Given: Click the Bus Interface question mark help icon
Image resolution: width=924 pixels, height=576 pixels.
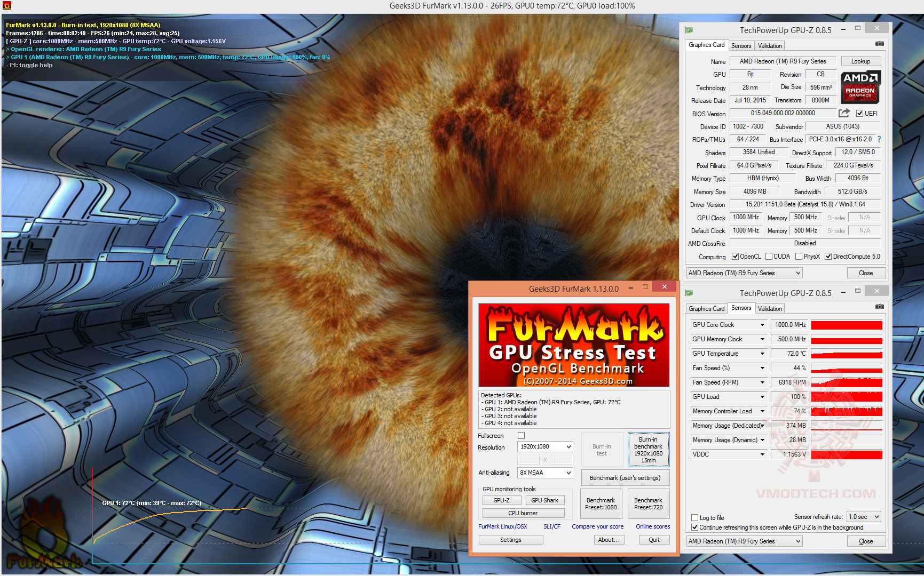Looking at the screenshot, I should coord(879,139).
